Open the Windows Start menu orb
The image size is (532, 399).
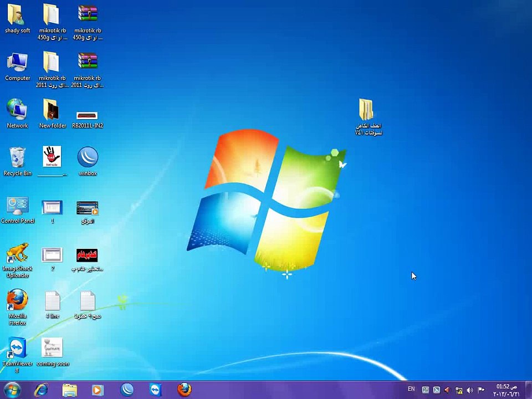click(x=13, y=390)
